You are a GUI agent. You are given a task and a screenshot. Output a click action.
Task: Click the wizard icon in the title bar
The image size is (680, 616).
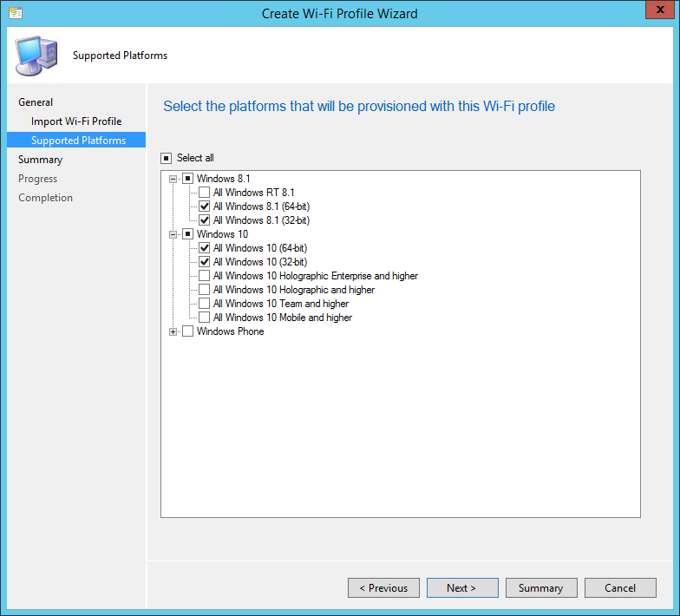[x=16, y=13]
